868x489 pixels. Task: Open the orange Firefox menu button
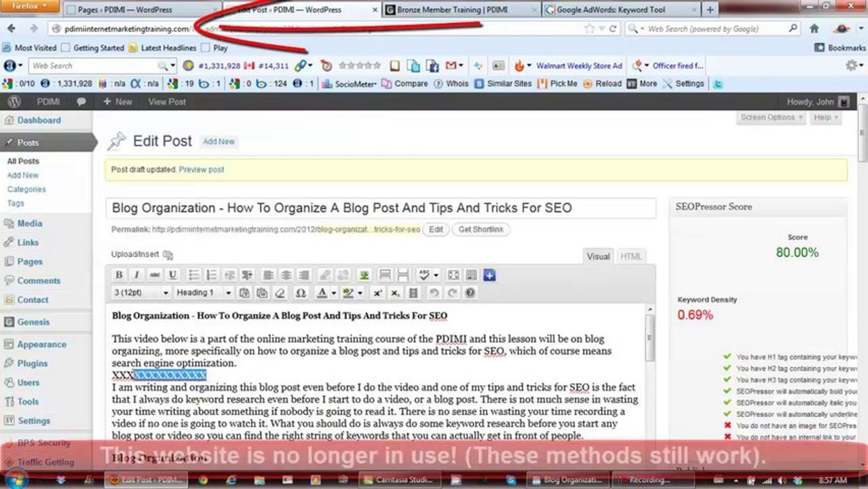pyautogui.click(x=29, y=6)
